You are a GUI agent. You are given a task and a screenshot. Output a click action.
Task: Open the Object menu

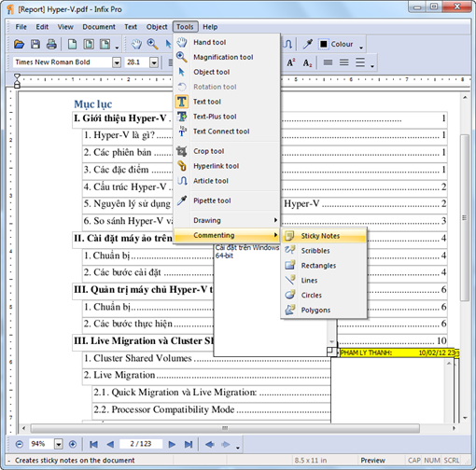pyautogui.click(x=157, y=27)
